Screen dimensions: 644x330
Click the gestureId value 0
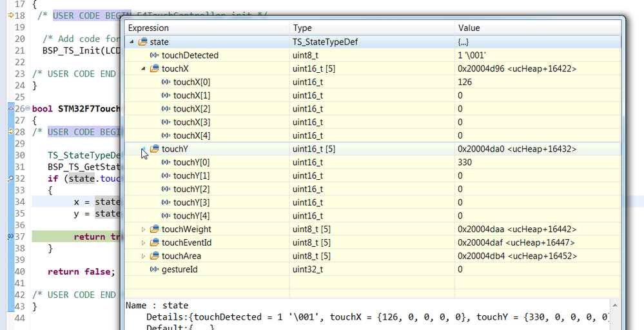460,269
